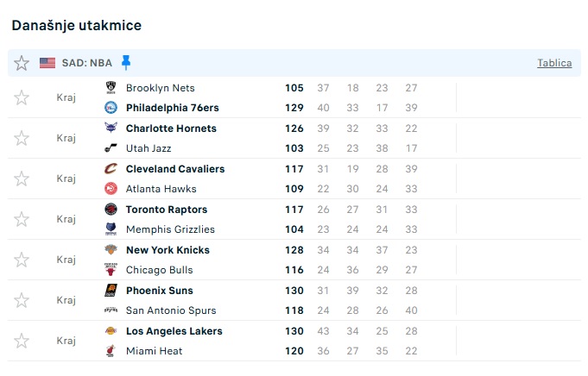Open the Philadelphia 76ers team name
Viewport: 588px width, 376px height.
coord(173,108)
